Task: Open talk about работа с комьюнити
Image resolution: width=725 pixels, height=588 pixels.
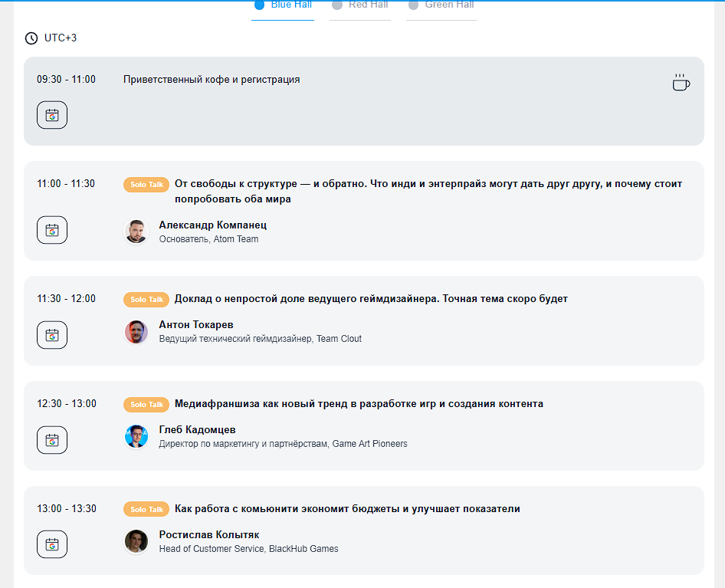Action: click(x=347, y=509)
